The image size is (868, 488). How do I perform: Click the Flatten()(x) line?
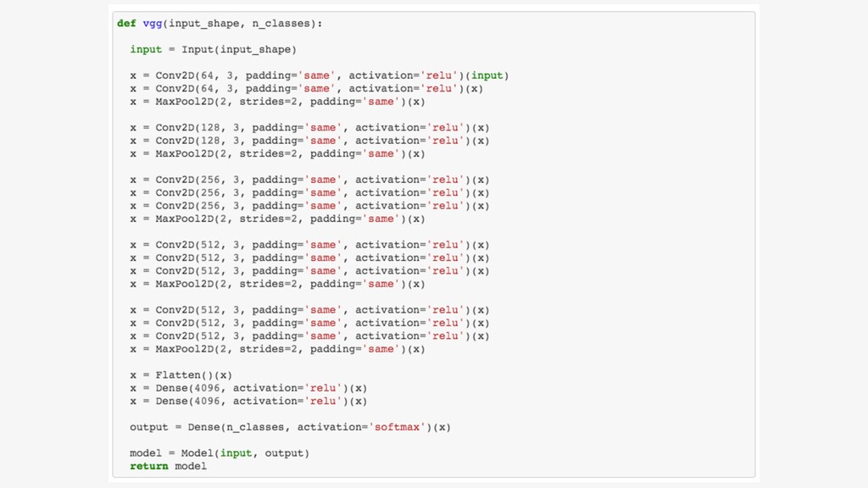click(181, 374)
